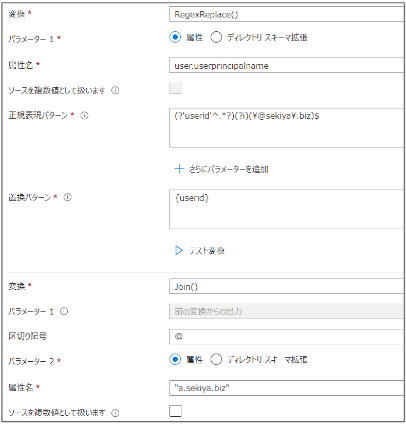406x425 pixels.
Task: Click info icon beside upper ソースを複数値 label
Action: 115,90
